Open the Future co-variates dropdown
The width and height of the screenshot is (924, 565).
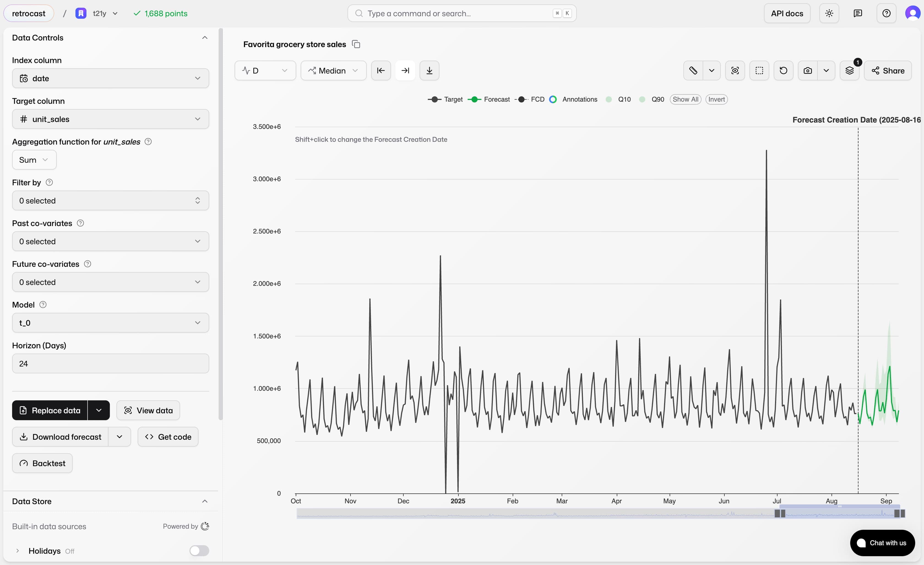click(110, 282)
